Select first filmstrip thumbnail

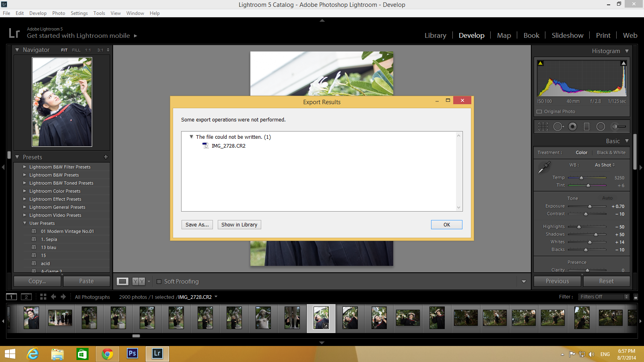(31, 318)
